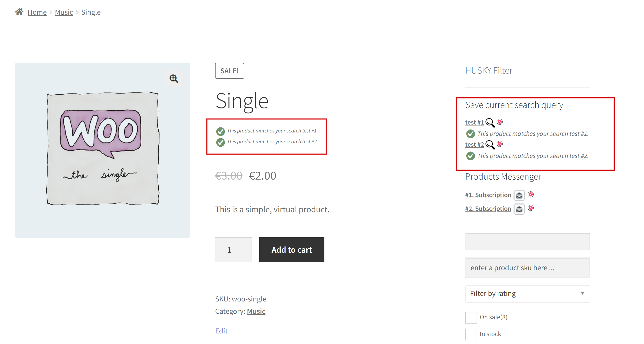Click the product SKU search field
This screenshot has width=644, height=344.
tap(527, 268)
